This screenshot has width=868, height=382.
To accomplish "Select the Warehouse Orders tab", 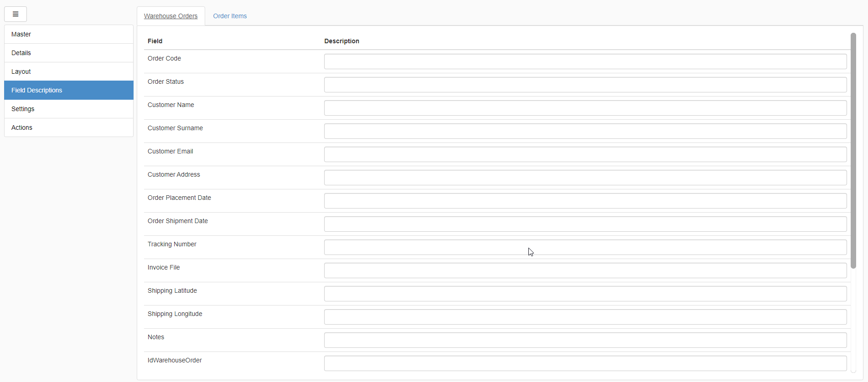I will [x=171, y=16].
